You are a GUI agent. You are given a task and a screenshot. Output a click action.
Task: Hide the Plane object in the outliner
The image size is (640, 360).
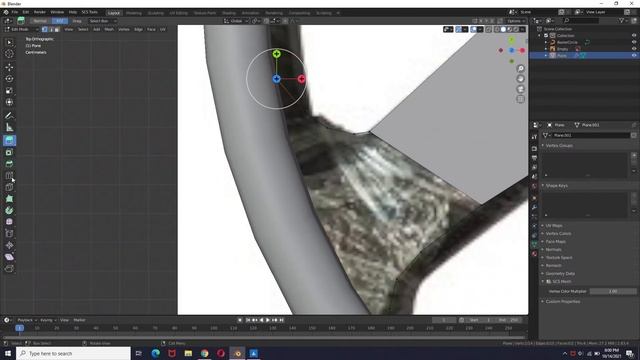(634, 55)
